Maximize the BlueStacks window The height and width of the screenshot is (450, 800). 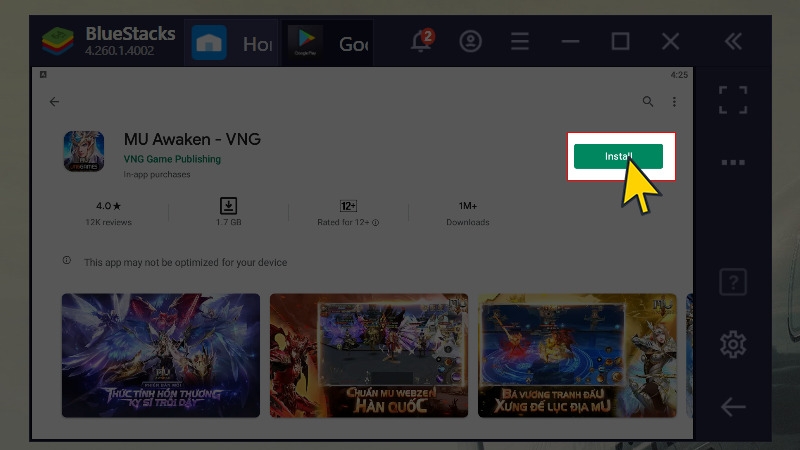(x=620, y=41)
